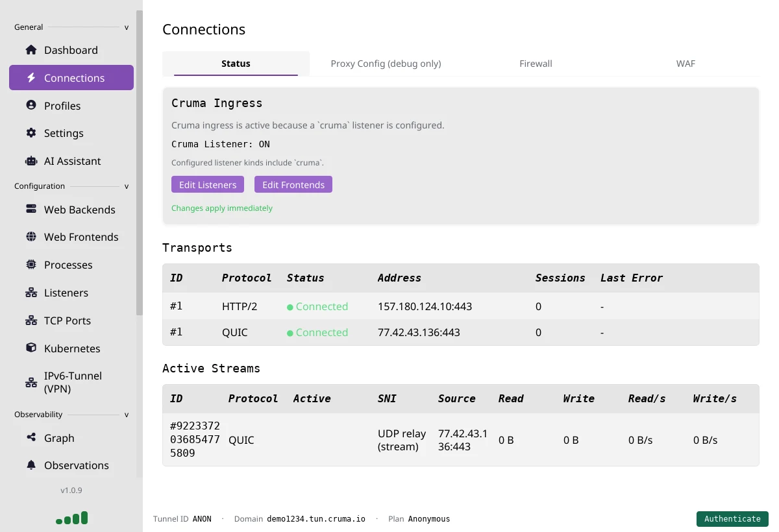Open the Graph page
The image size is (779, 532).
(71, 438)
